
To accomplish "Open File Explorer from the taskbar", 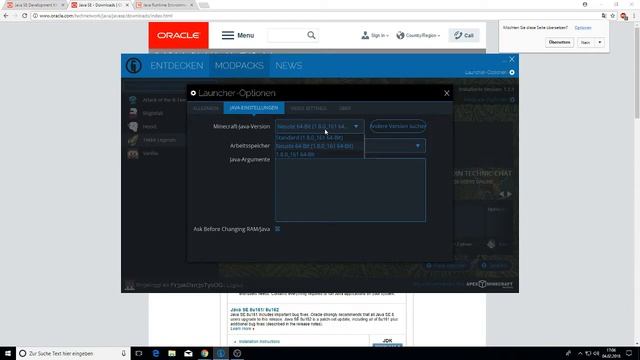I will coord(172,353).
